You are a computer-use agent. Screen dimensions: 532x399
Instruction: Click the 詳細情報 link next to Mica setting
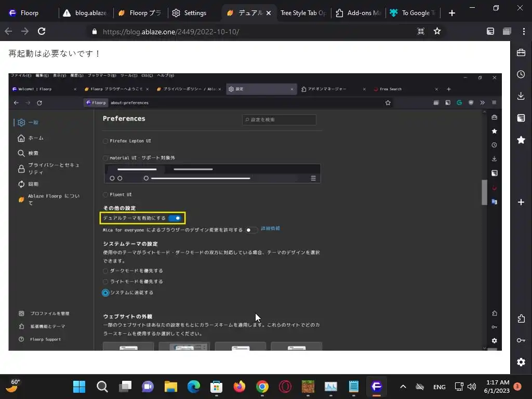pyautogui.click(x=270, y=229)
